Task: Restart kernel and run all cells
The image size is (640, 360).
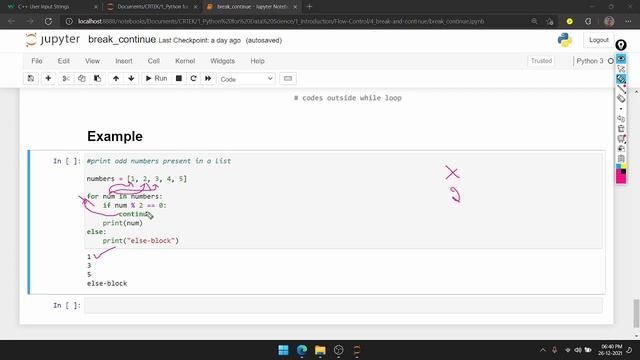Action: (x=208, y=78)
